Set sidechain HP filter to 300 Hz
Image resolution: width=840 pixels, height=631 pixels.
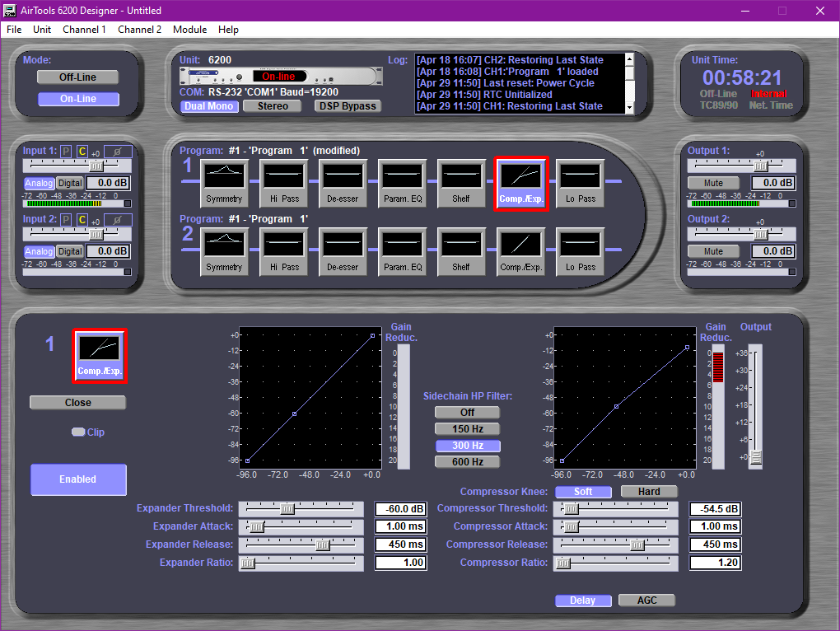pos(468,446)
